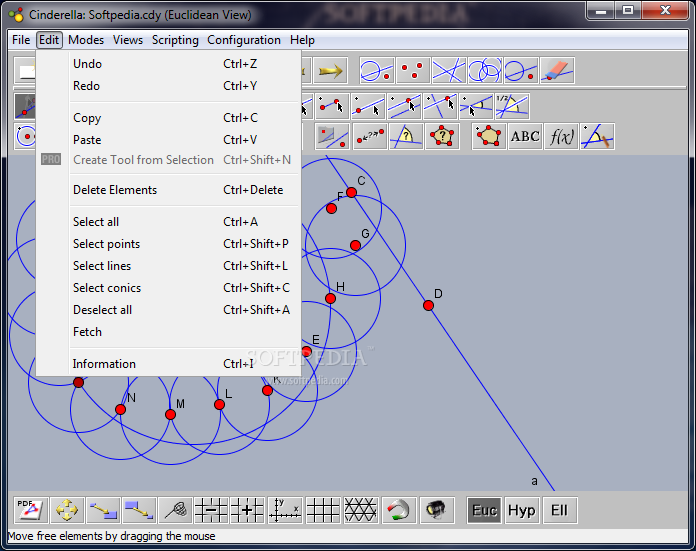Open the File menu
Screen dimensions: 696x551
pyautogui.click(x=21, y=40)
